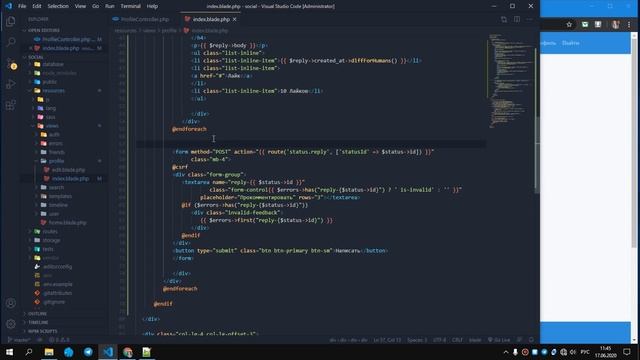Expand the Outline section
Viewport: 640px width, 360px height.
[x=38, y=313]
